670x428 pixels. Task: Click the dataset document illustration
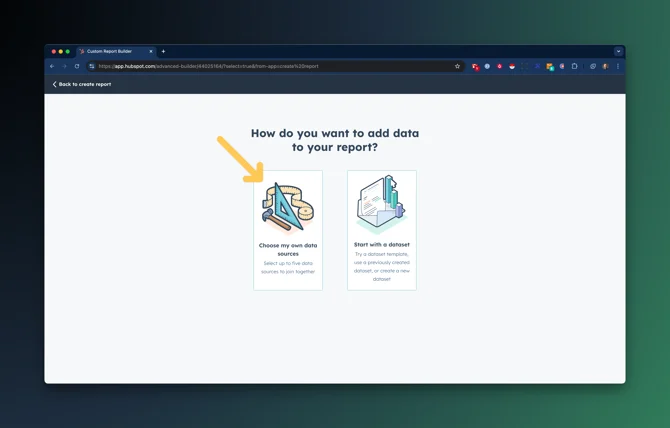click(382, 203)
